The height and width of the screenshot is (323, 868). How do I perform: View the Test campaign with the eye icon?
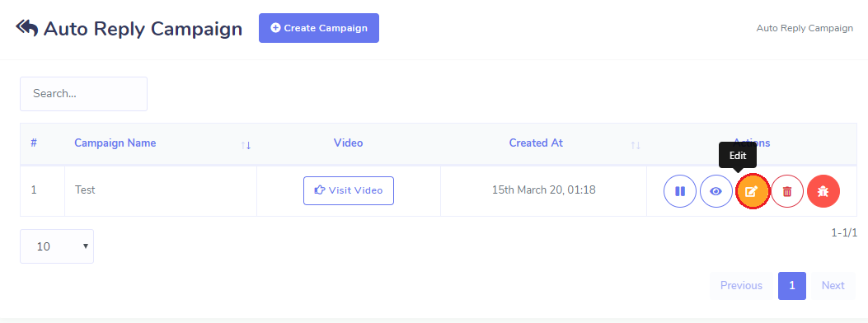[x=716, y=191]
